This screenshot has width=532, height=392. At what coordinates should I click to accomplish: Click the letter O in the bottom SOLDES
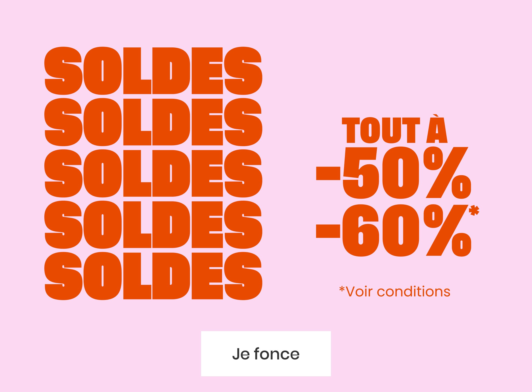coord(103,276)
